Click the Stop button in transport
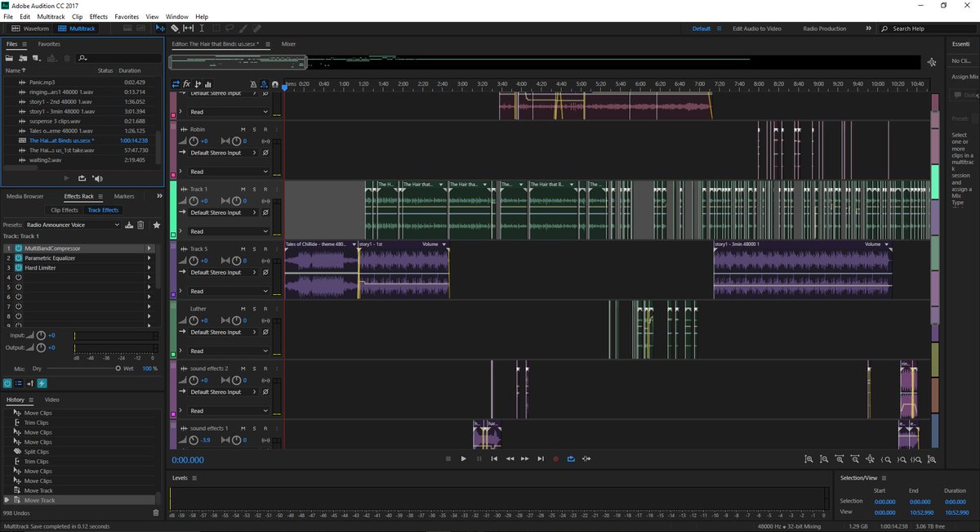980x532 pixels. [448, 459]
